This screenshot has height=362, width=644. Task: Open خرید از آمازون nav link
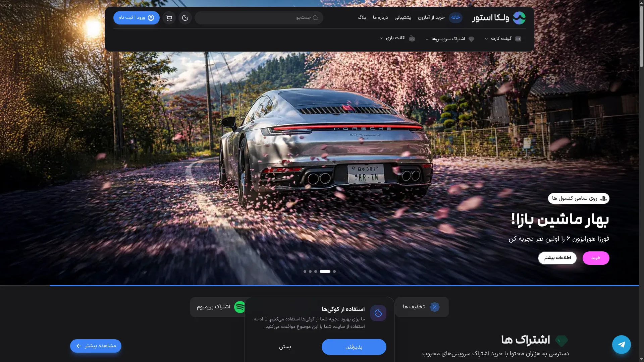point(431,17)
